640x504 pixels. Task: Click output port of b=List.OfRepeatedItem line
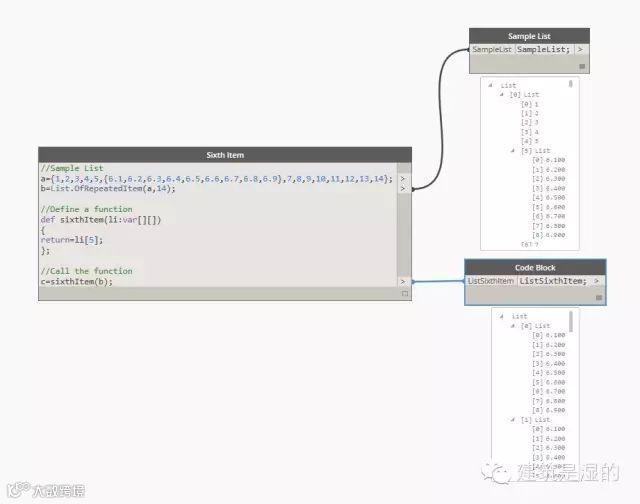tap(403, 189)
